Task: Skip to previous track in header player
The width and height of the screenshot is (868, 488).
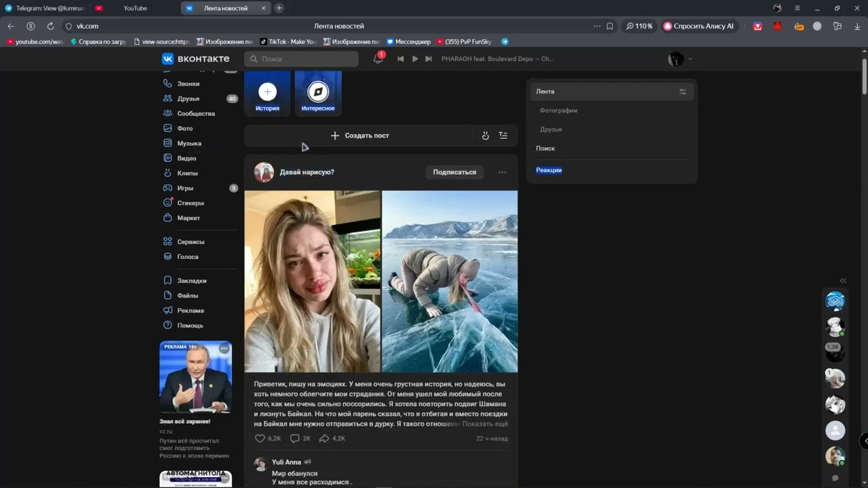Action: (x=400, y=59)
